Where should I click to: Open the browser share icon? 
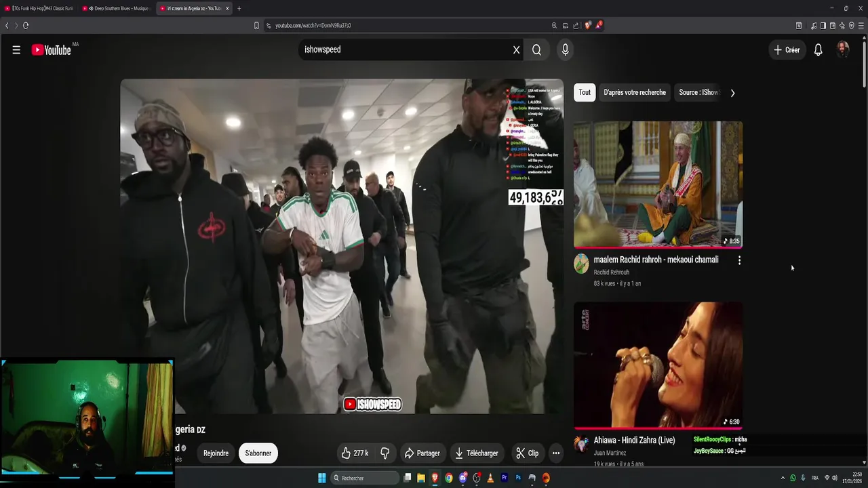(576, 26)
